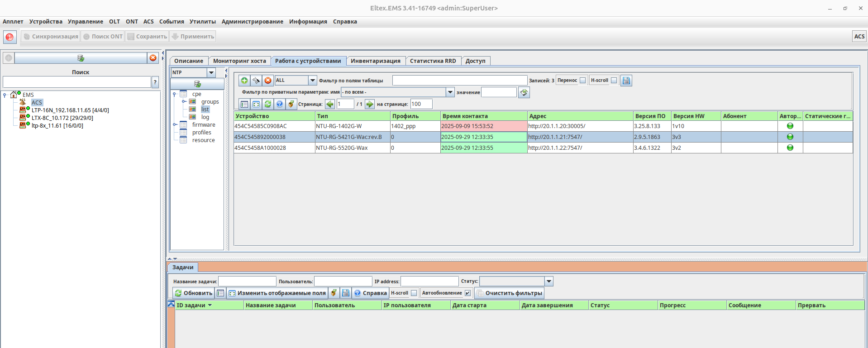This screenshot has height=348, width=868.
Task: Click the Фильтр по полям таблицы input field
Action: click(460, 81)
